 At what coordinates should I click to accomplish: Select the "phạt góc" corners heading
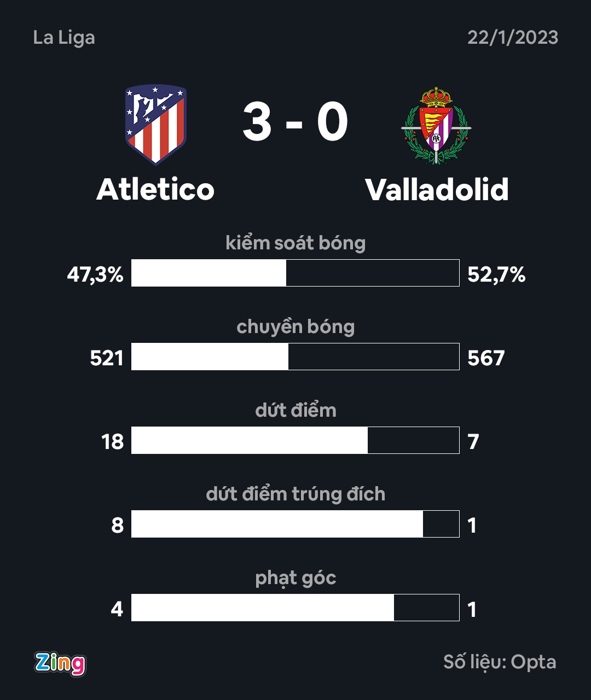click(296, 578)
